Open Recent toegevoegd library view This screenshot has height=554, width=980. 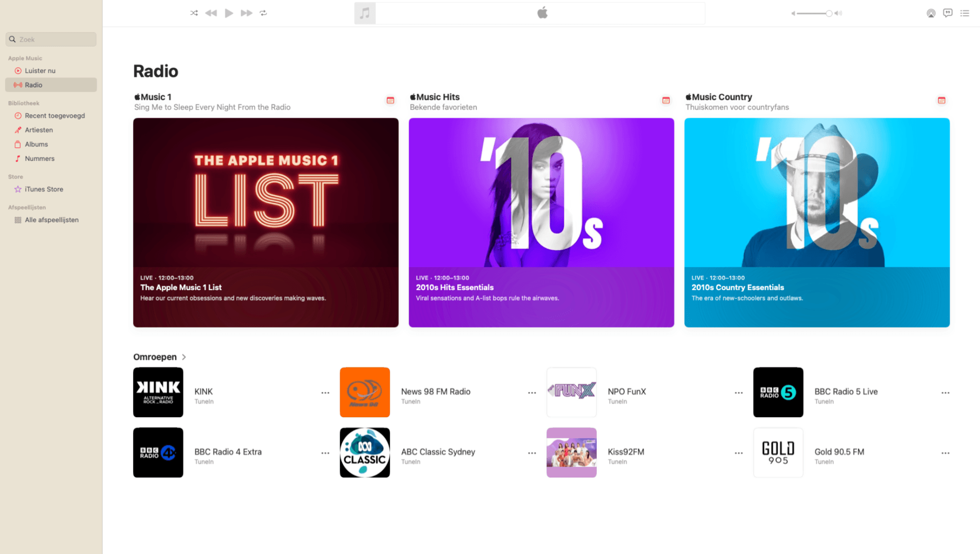[51, 116]
